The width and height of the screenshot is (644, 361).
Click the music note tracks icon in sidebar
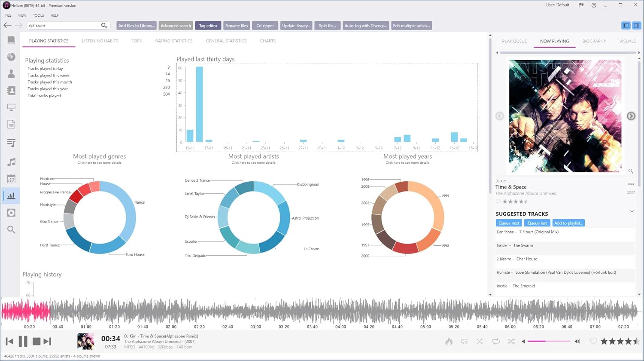[11, 162]
